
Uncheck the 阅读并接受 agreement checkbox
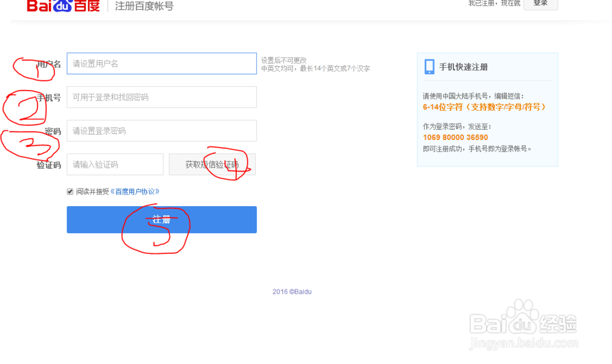pyautogui.click(x=70, y=191)
